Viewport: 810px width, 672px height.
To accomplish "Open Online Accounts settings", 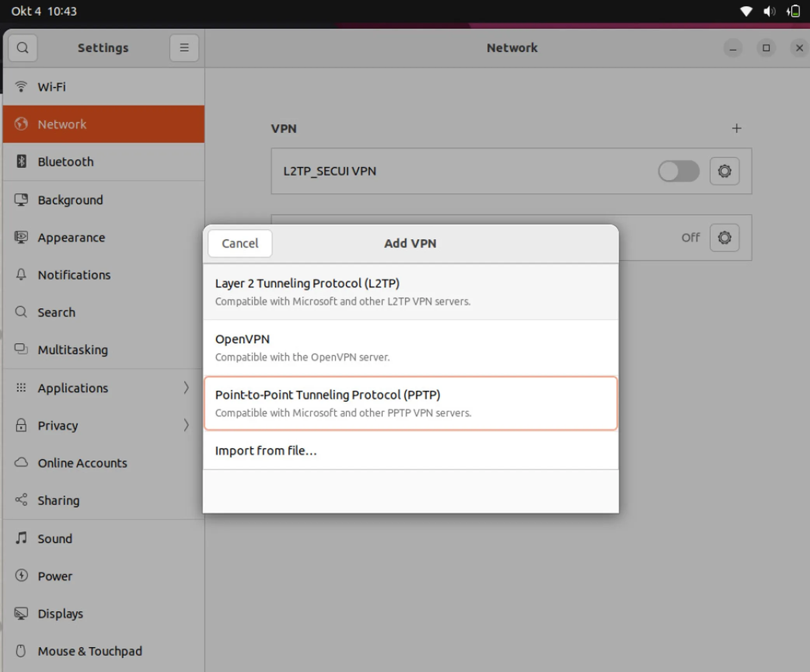I will click(103, 463).
